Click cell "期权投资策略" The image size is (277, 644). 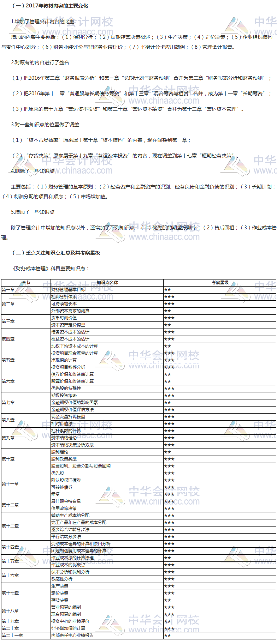tap(107, 396)
